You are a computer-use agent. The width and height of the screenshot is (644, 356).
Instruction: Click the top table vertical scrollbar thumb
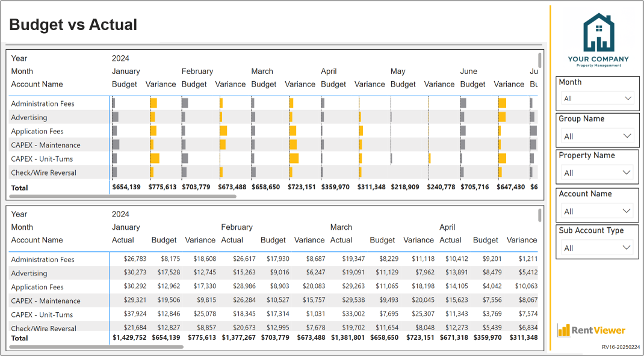[x=540, y=60]
